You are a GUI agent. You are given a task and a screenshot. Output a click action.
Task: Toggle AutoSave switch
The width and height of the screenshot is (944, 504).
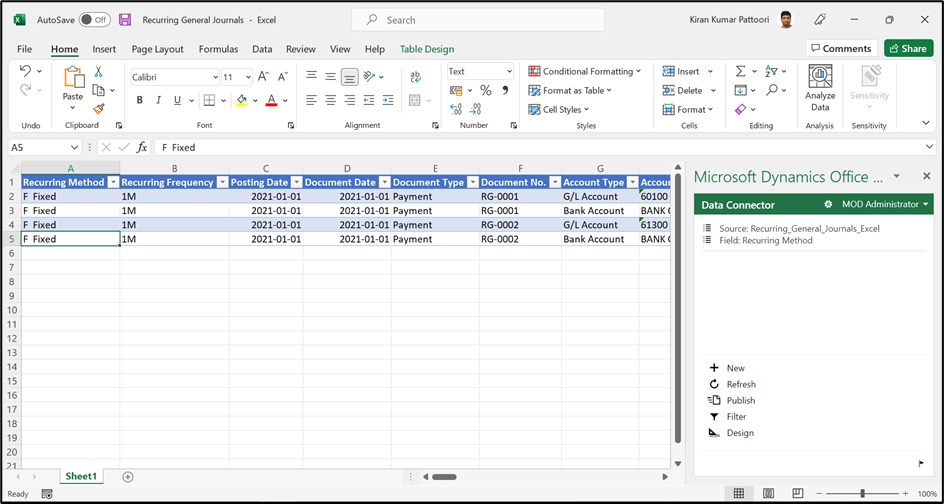pyautogui.click(x=95, y=20)
